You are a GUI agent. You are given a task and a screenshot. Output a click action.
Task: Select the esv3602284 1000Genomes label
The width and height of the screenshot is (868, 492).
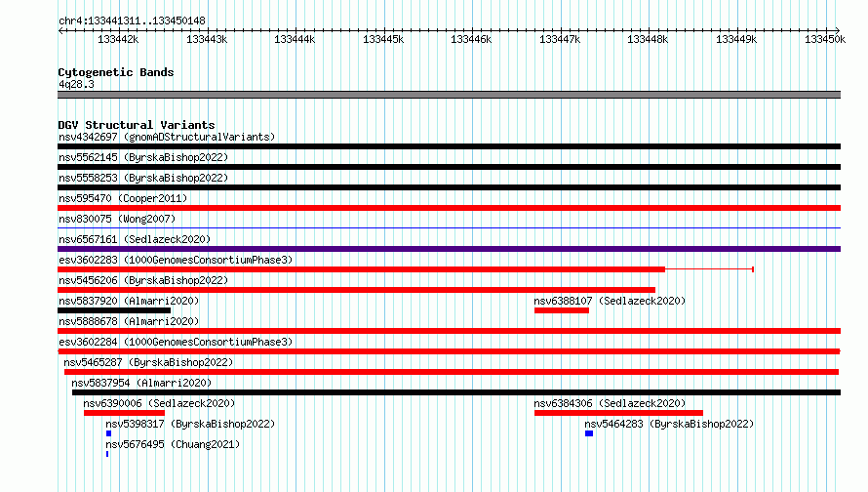click(176, 342)
